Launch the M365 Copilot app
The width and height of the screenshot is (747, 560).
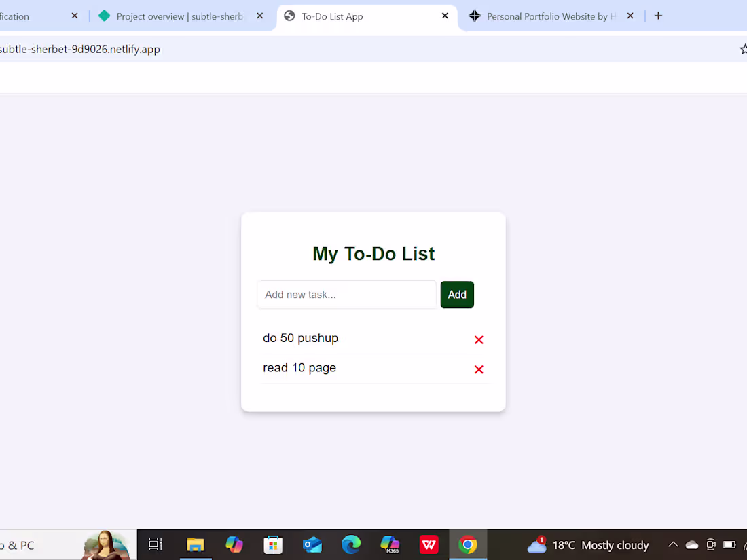390,544
